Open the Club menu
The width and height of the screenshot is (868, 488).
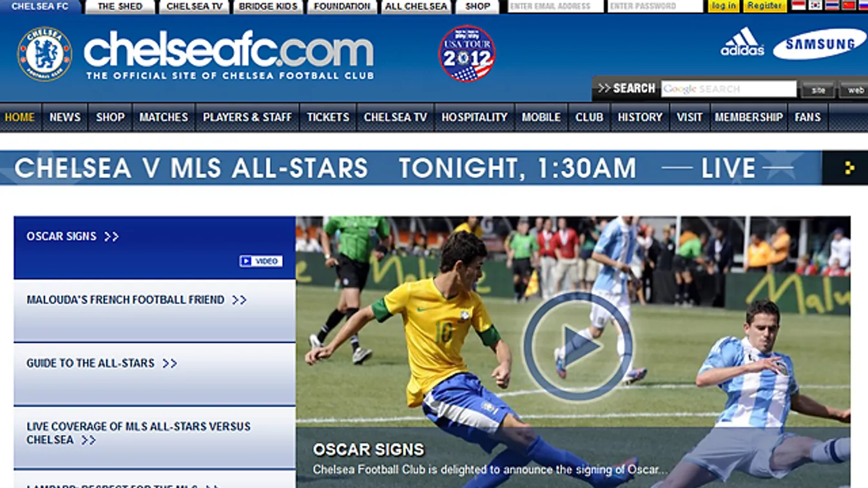point(589,117)
